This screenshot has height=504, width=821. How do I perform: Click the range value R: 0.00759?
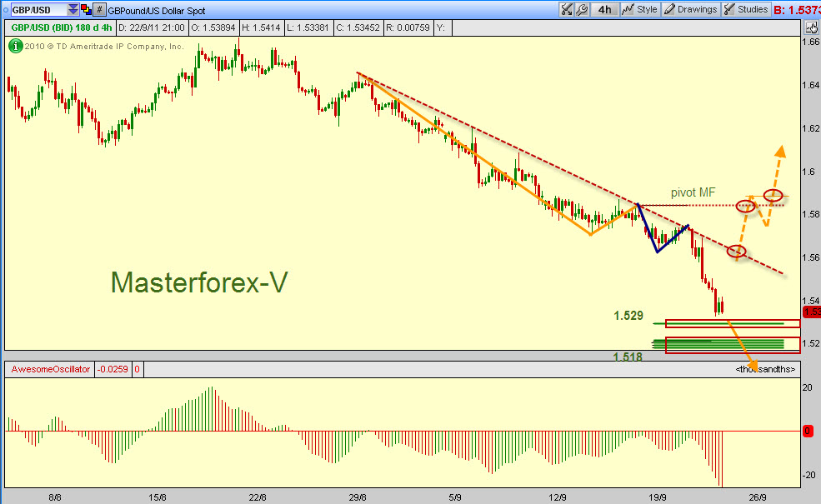click(x=408, y=27)
